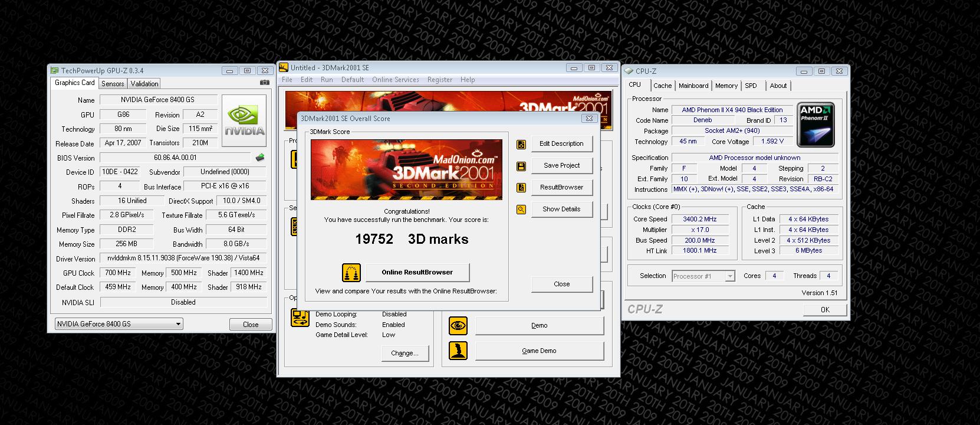Click the BIOS Version field 60.86.4A.00.01
Viewport: 980px width, 425px height.
click(x=175, y=158)
